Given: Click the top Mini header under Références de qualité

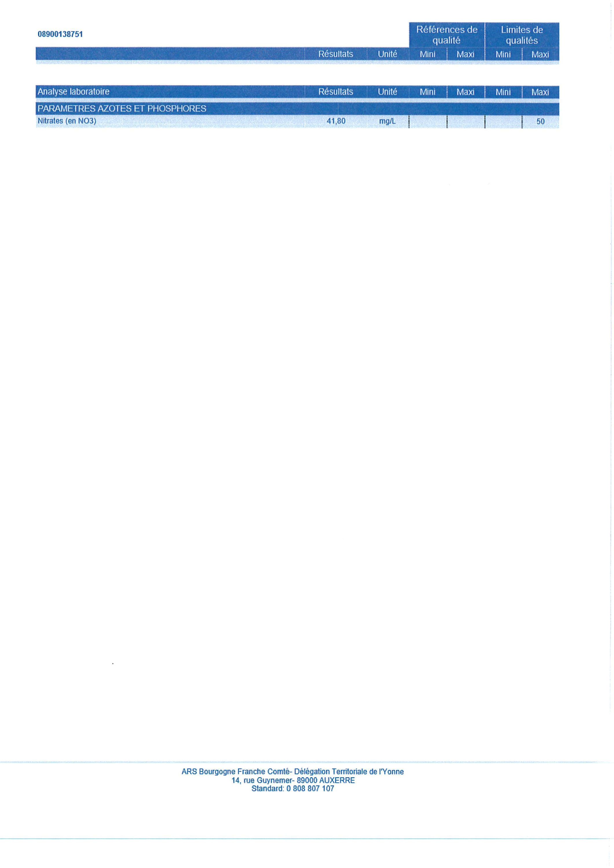Looking at the screenshot, I should click(x=428, y=54).
